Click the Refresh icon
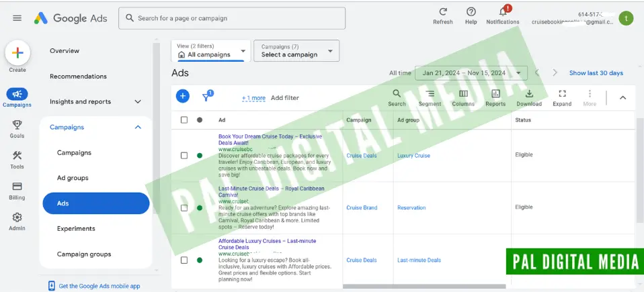The image size is (644, 292). point(443,12)
